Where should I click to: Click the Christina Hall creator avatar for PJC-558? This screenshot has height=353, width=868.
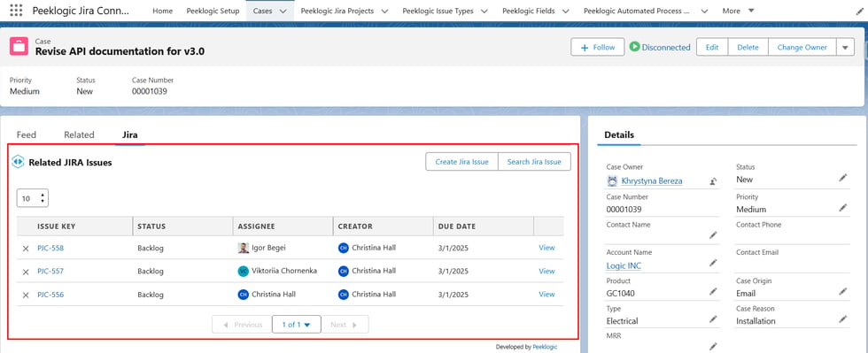tap(344, 248)
